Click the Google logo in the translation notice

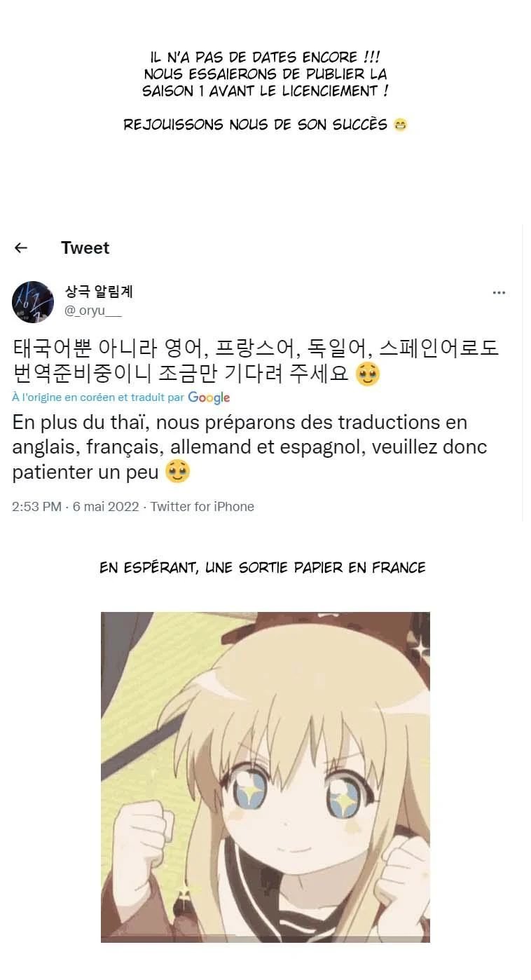pos(209,397)
